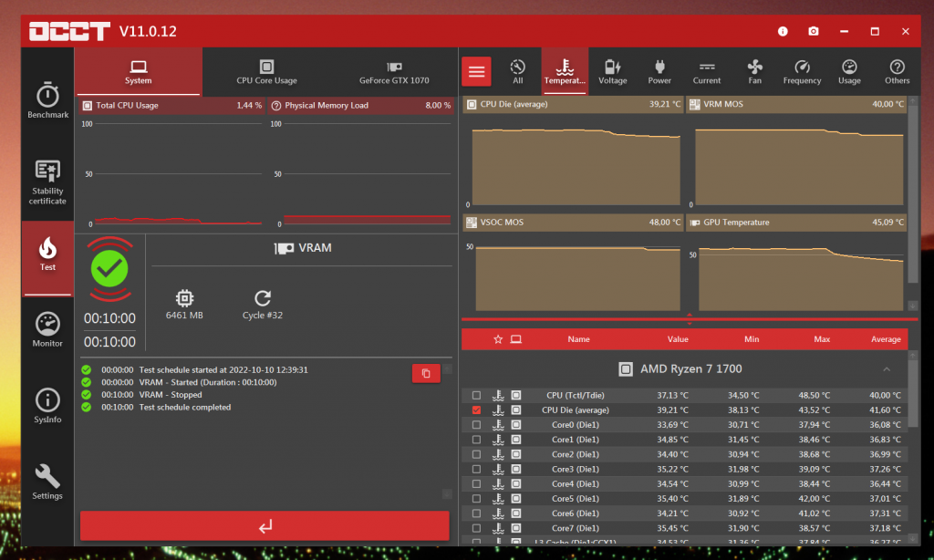Click the green checkmark test status icon
Screen dimensions: 934x560
click(x=109, y=269)
